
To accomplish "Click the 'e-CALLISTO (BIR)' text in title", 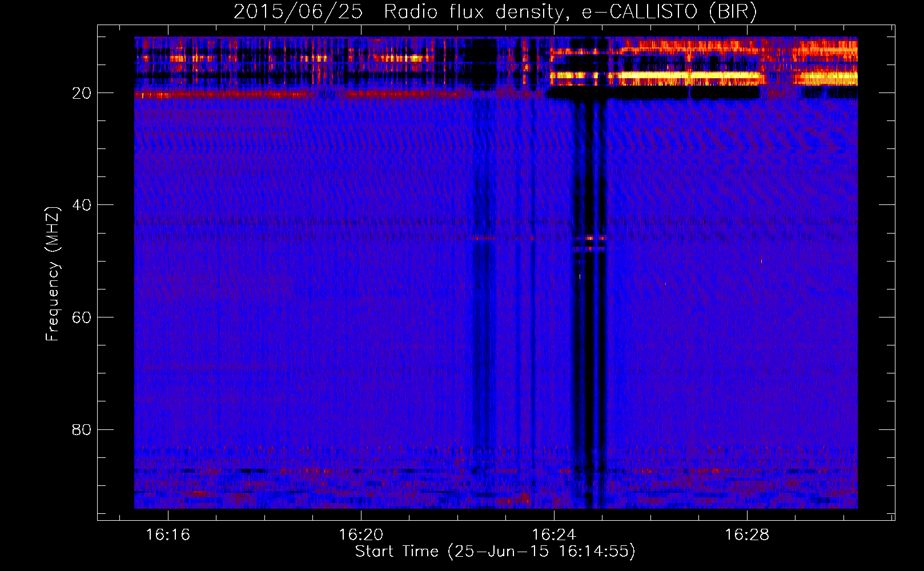I will pyautogui.click(x=669, y=12).
